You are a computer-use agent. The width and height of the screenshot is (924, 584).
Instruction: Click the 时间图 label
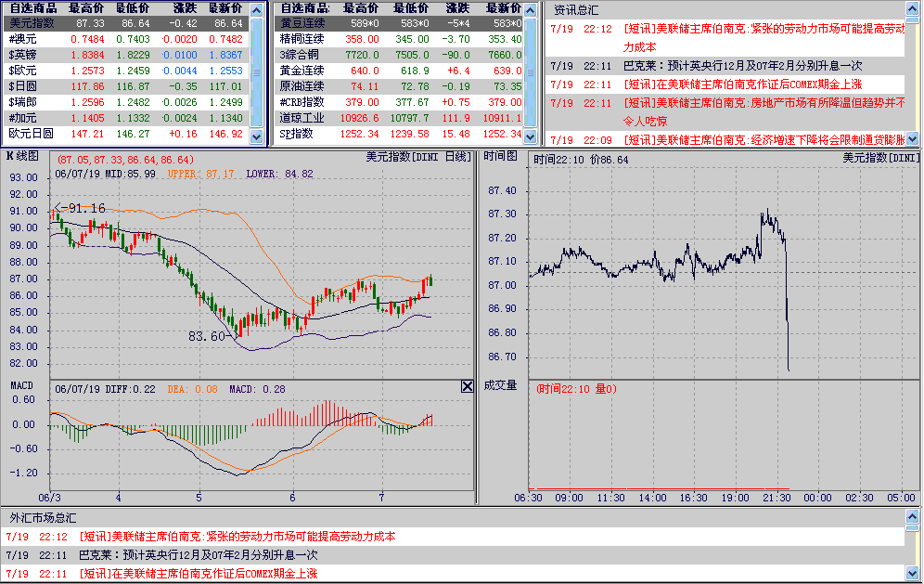coord(500,156)
